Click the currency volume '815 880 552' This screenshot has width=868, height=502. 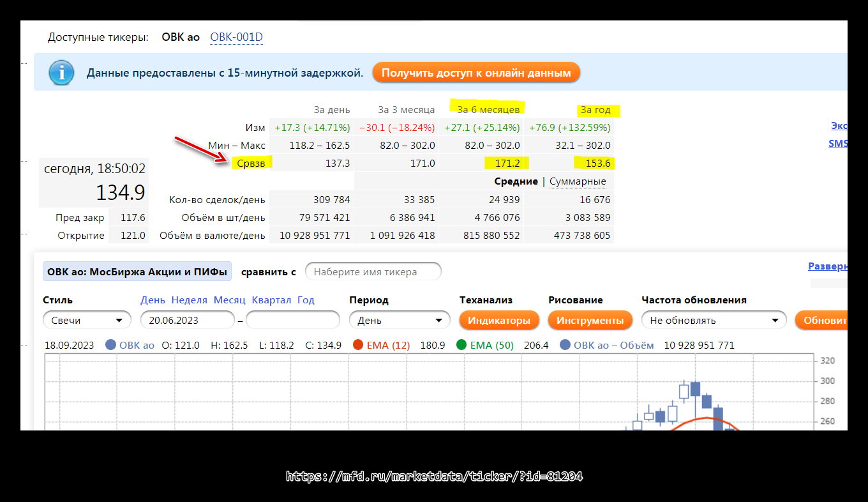click(x=491, y=236)
